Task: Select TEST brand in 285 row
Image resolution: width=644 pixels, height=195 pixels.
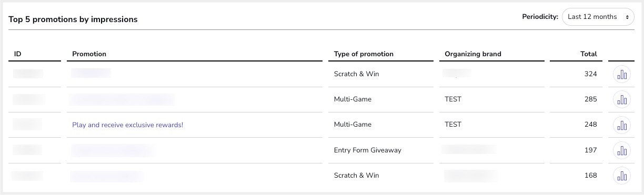Action: pyautogui.click(x=453, y=99)
